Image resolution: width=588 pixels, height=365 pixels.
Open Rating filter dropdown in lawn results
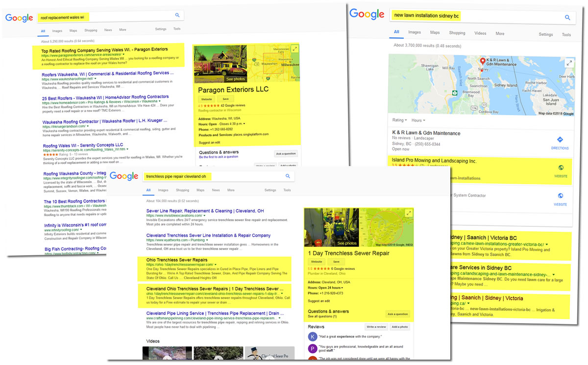[x=399, y=120]
